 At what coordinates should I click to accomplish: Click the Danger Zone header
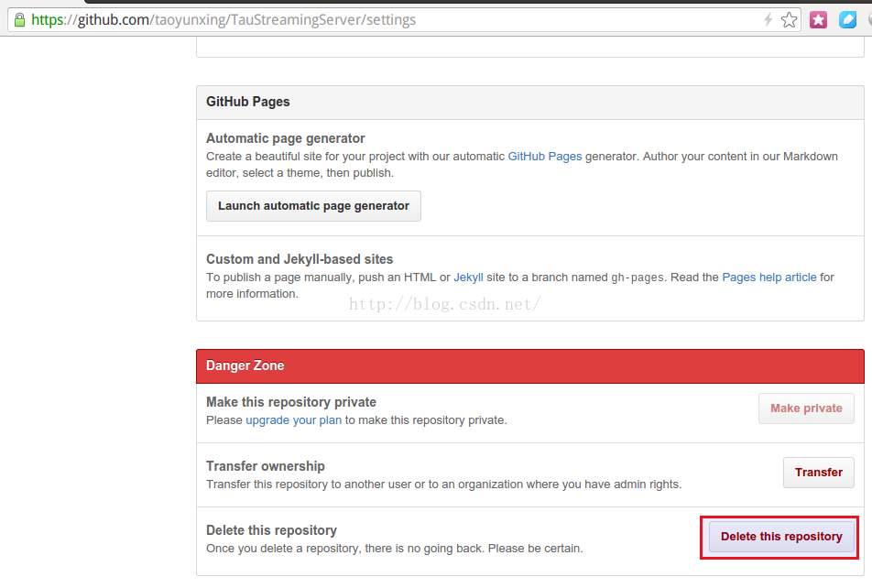[530, 366]
